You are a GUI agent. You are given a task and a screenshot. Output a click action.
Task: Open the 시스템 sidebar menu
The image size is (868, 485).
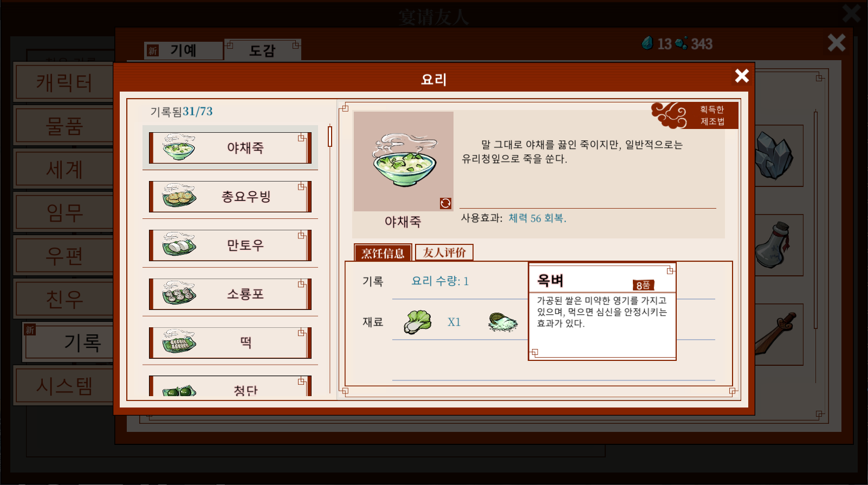[x=64, y=386]
